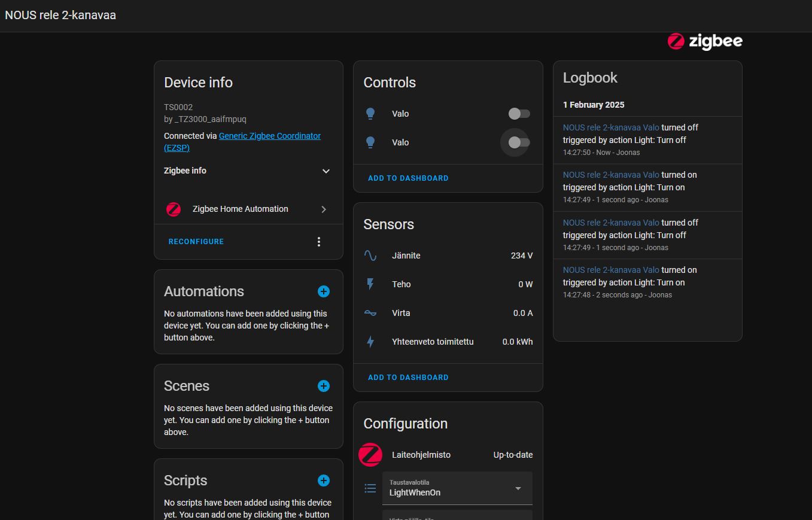This screenshot has height=520, width=812.
Task: Open the Taustavalotila dropdown
Action: [x=457, y=488]
